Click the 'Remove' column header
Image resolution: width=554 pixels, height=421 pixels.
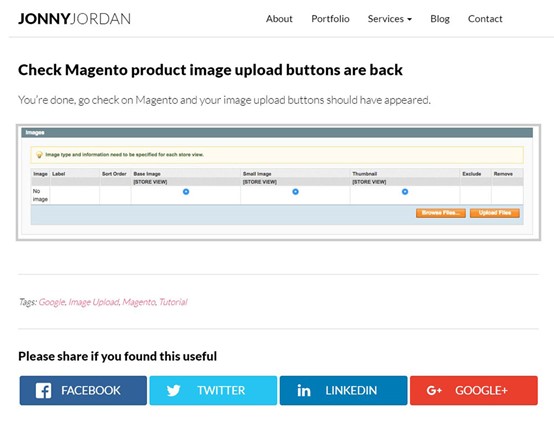pyautogui.click(x=503, y=174)
